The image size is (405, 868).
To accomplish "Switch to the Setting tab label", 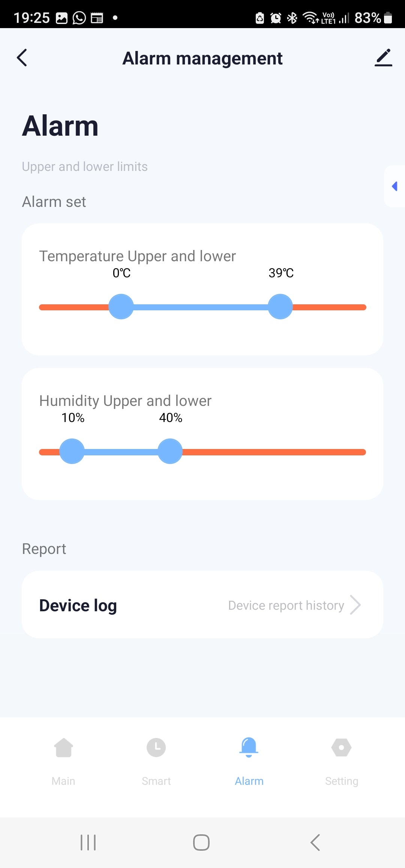I will [x=342, y=781].
